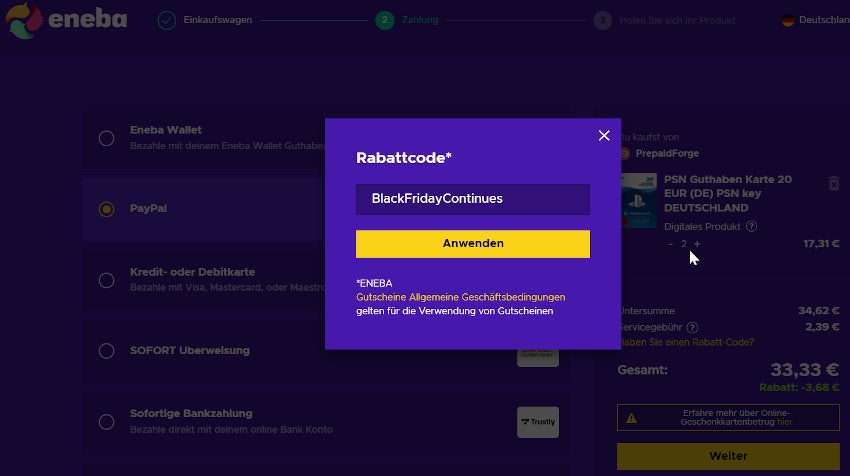Choose Kredit- oder Debitkarte payment
This screenshot has height=476, width=850.
(106, 281)
